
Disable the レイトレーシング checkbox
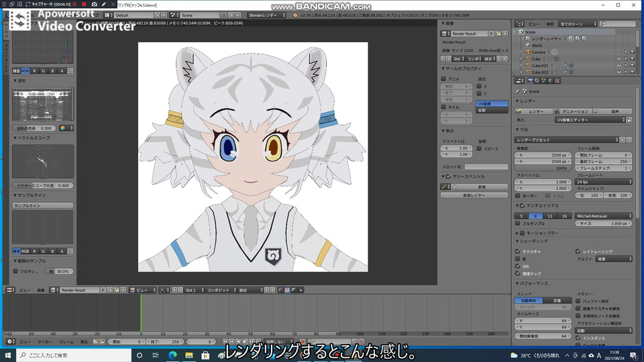point(578,251)
